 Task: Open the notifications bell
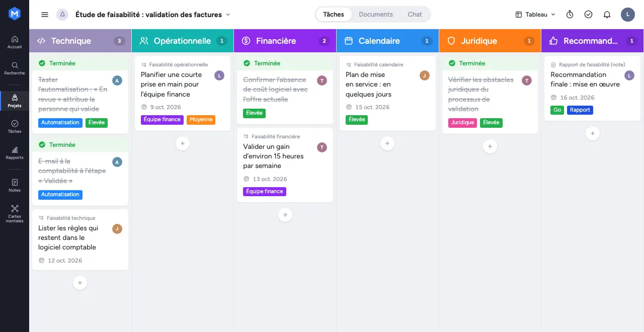tap(607, 15)
